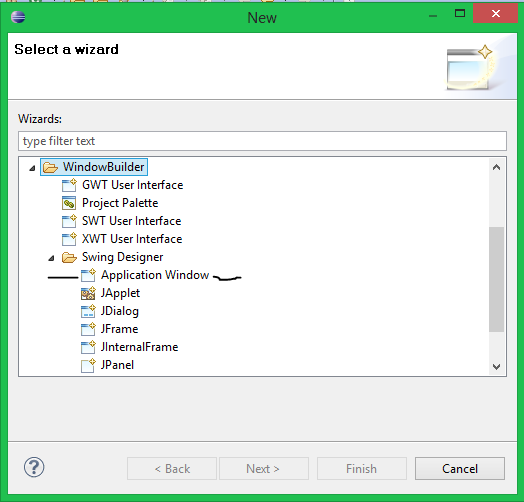
Task: Click the SWT User Interface wizard icon
Action: click(x=70, y=221)
